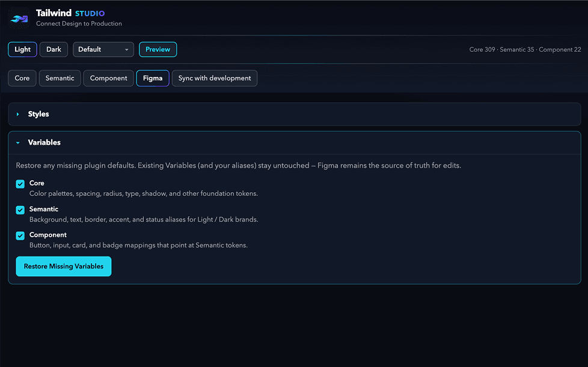Image resolution: width=588 pixels, height=367 pixels.
Task: Switch to Light theme mode
Action: (x=22, y=49)
